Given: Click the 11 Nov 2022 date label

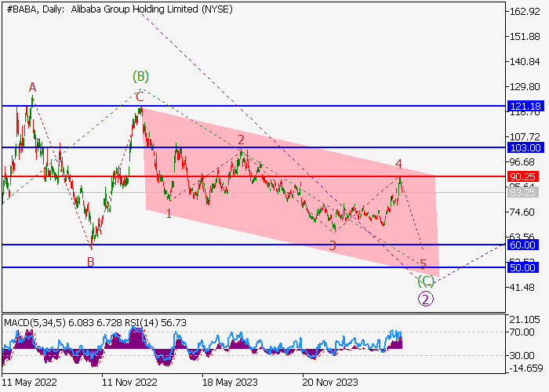Looking at the screenshot, I should (130, 383).
